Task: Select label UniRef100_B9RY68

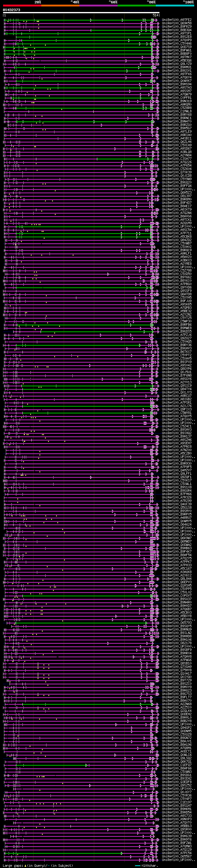Action: [x=177, y=115]
